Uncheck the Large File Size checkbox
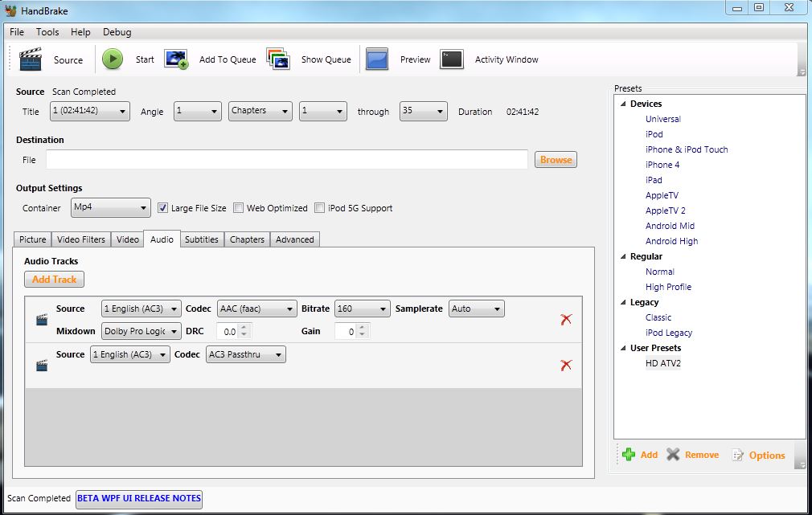This screenshot has height=515, width=812. click(x=162, y=208)
